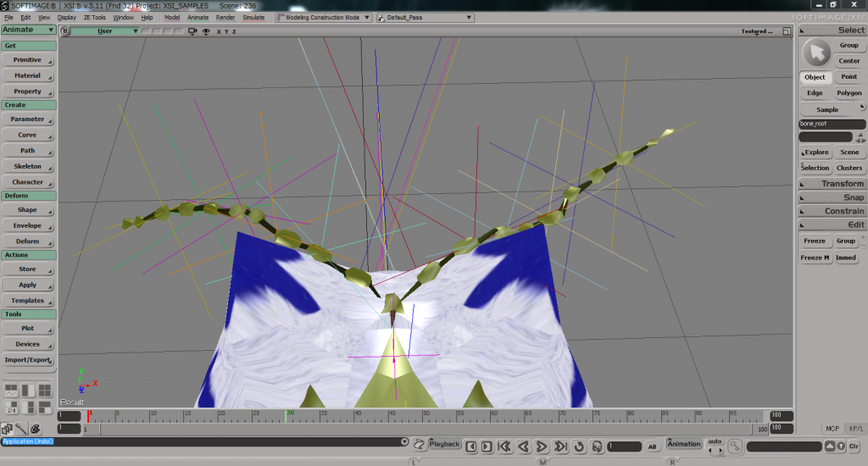The width and height of the screenshot is (868, 466).
Task: Click the Primitive button
Action: click(x=28, y=60)
